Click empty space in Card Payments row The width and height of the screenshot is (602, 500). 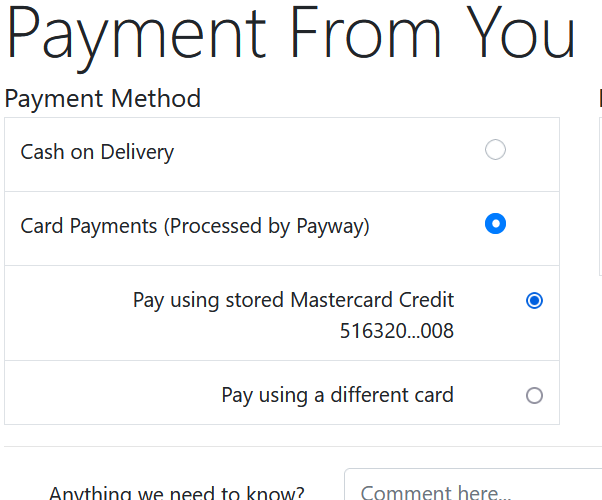pos(426,227)
